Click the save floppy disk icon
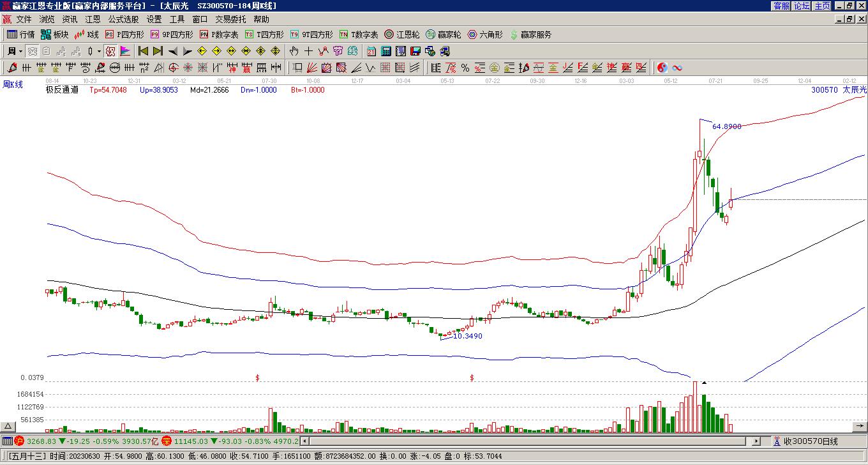 tap(415, 51)
